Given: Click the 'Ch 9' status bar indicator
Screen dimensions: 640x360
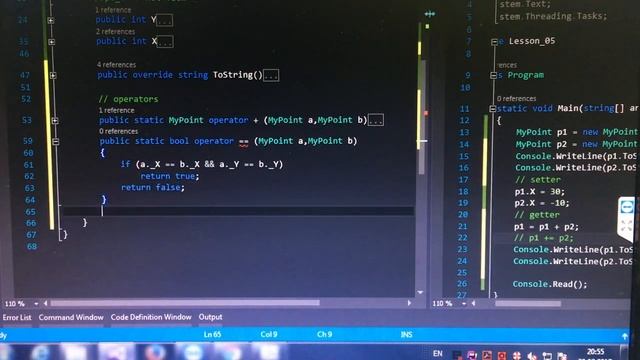Looking at the screenshot, I should tap(324, 334).
